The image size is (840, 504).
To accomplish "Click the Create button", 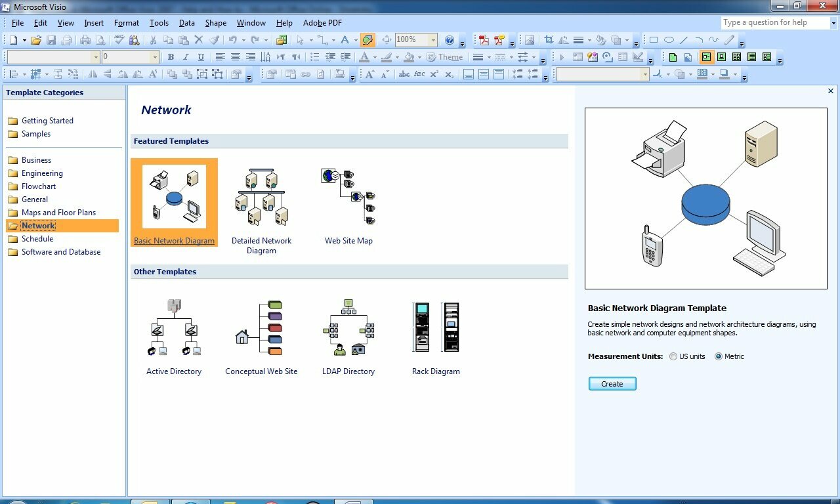I will [612, 384].
